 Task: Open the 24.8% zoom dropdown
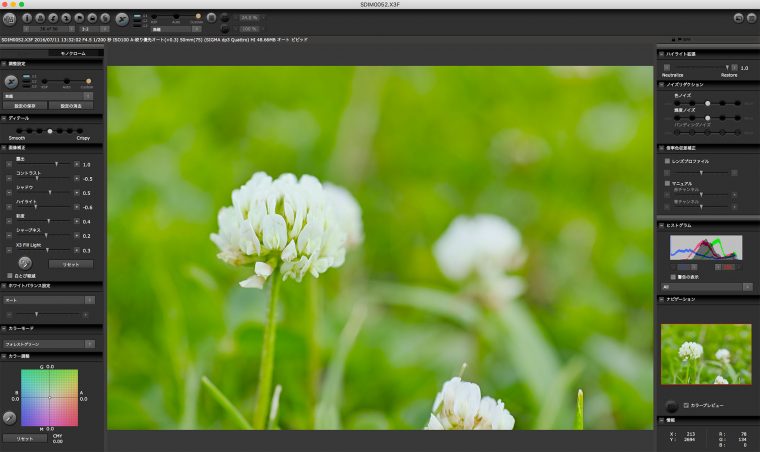click(252, 18)
